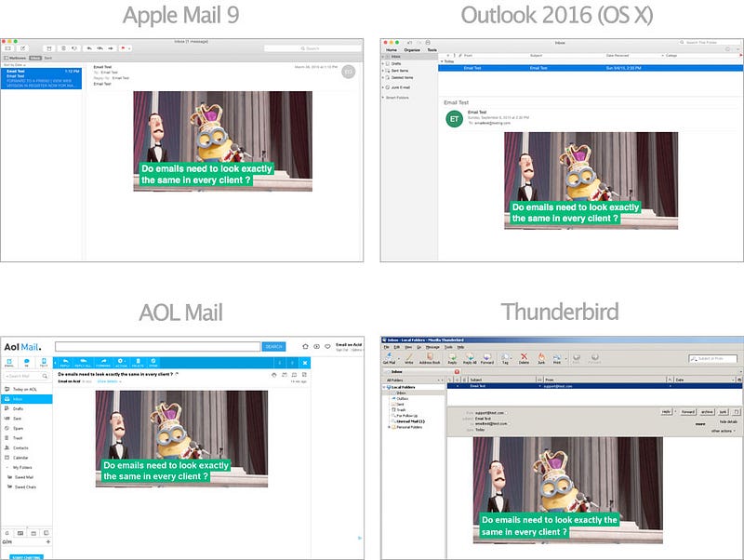Click Forward in the AOL Mail toolbar
Image resolution: width=744 pixels, height=560 pixels.
tap(103, 363)
